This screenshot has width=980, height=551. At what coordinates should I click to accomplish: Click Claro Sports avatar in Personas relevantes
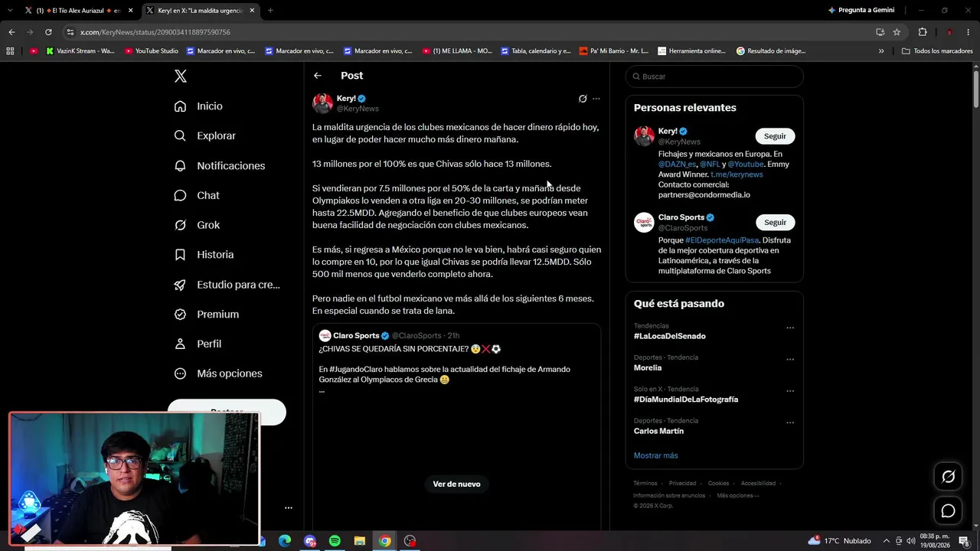[x=644, y=223]
